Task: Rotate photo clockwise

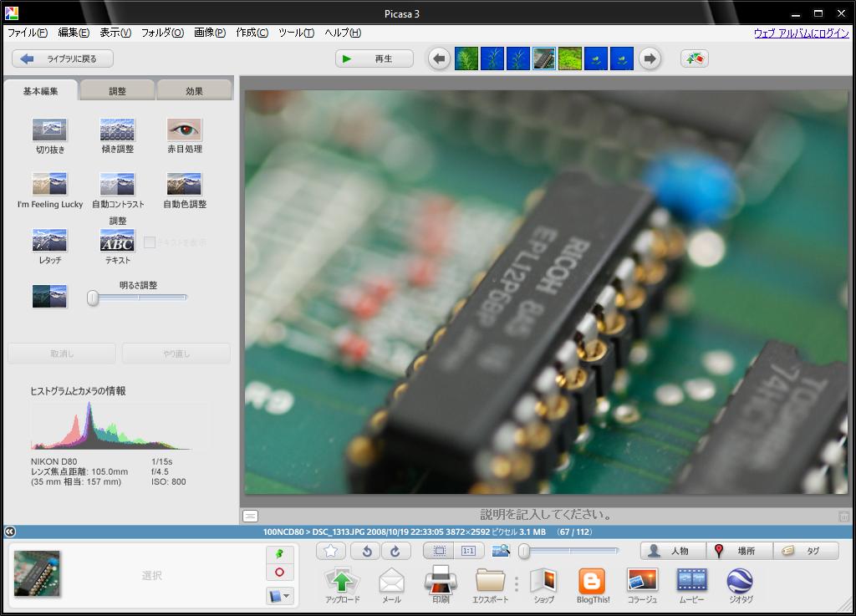Action: pos(395,551)
